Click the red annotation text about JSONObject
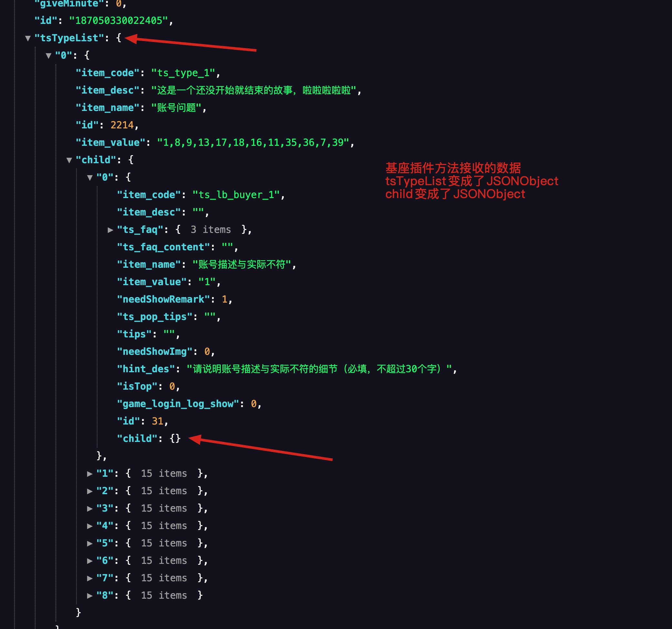Image resolution: width=672 pixels, height=629 pixels. click(472, 181)
